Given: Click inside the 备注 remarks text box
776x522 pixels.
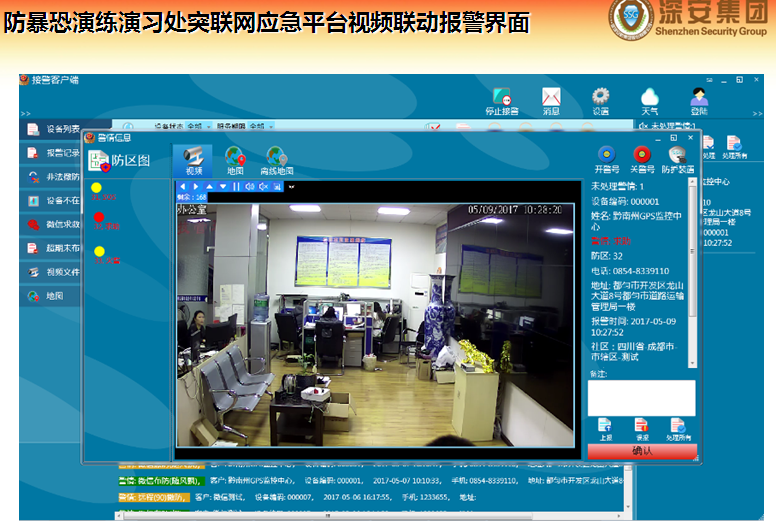Looking at the screenshot, I should point(641,397).
